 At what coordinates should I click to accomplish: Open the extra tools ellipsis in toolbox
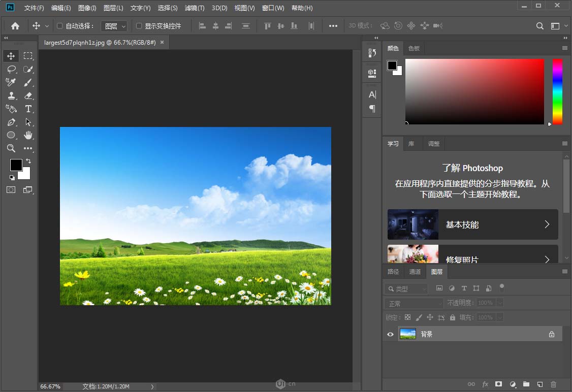[x=28, y=148]
